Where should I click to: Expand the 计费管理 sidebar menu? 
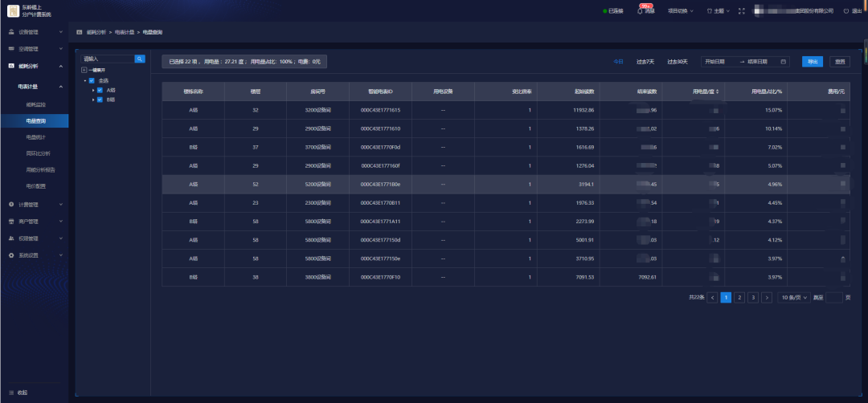61,205
